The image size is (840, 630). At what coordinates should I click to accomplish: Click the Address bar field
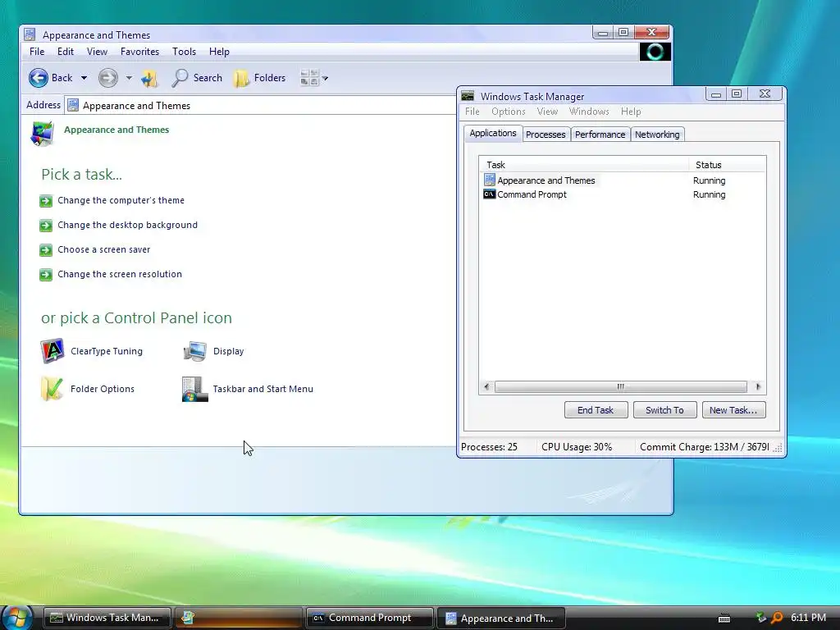tap(260, 106)
